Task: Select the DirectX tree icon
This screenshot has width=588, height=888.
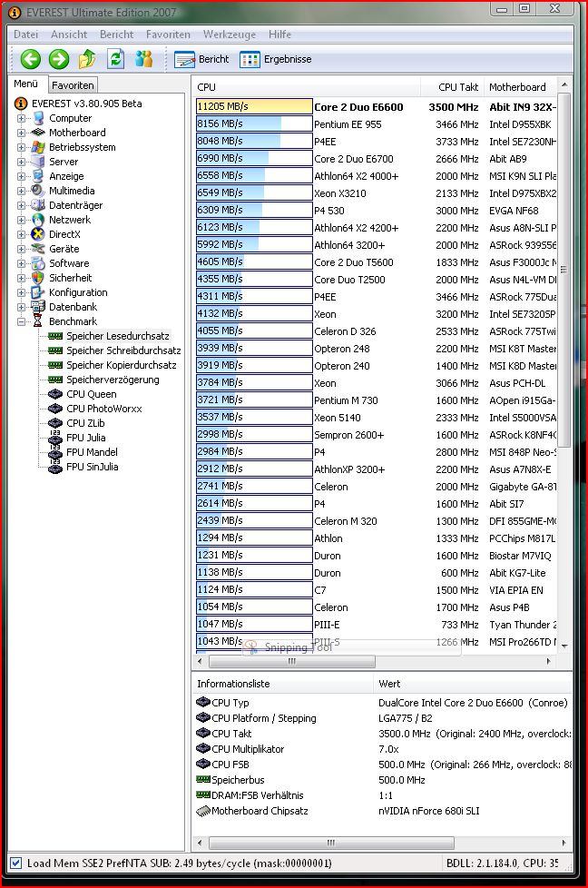Action: pos(38,234)
